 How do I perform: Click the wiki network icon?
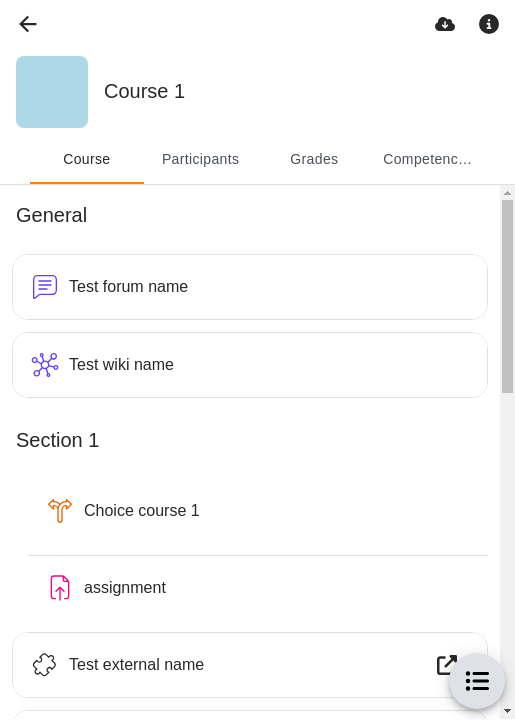click(45, 365)
